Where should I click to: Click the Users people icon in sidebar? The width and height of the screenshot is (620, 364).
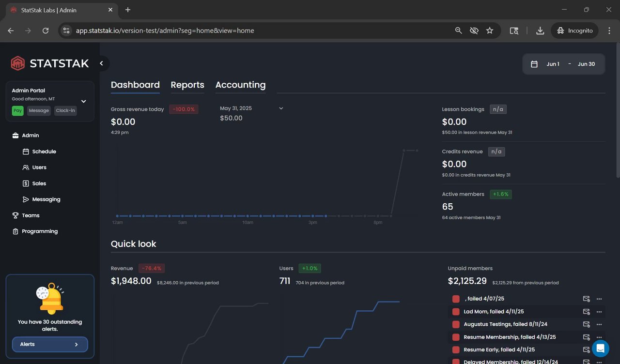[x=26, y=167]
